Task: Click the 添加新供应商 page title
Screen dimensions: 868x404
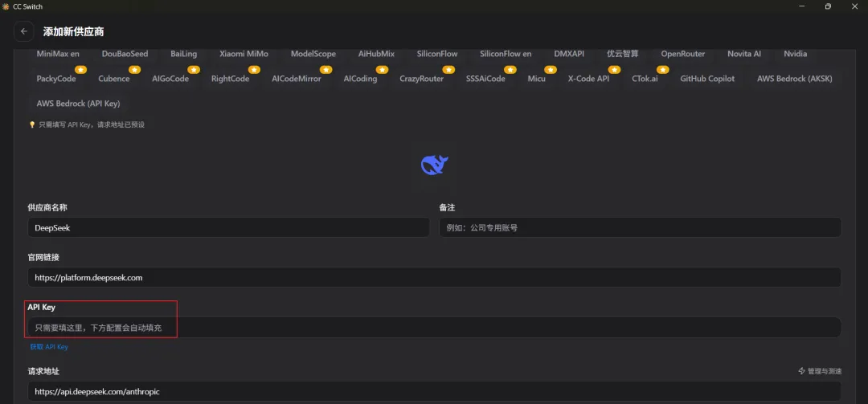Action: [74, 32]
